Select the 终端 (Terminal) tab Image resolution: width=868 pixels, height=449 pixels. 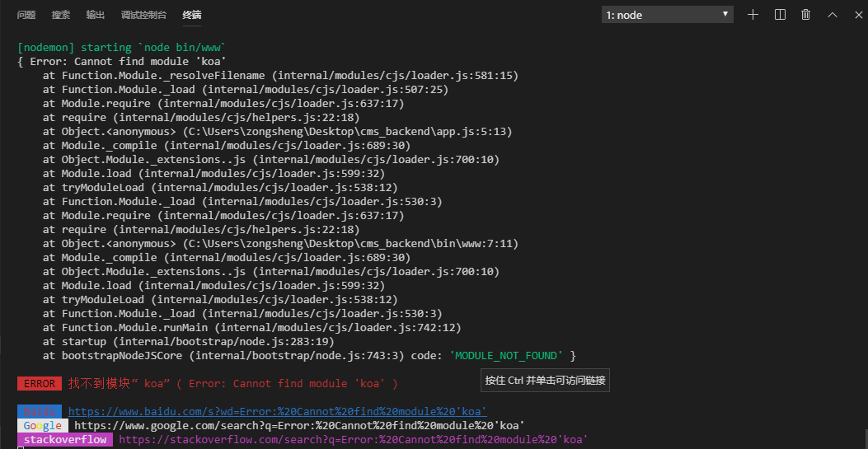pyautogui.click(x=191, y=15)
